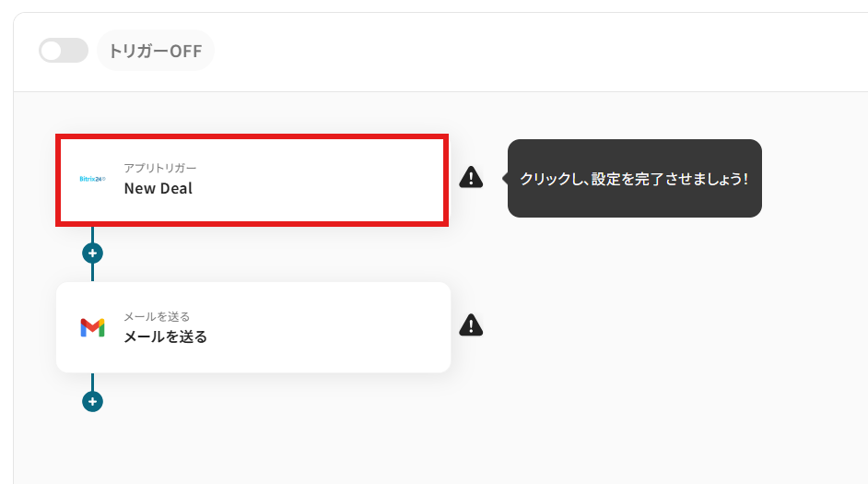Image resolution: width=868 pixels, height=484 pixels.
Task: Open the New Deal app trigger card
Action: pyautogui.click(x=252, y=180)
